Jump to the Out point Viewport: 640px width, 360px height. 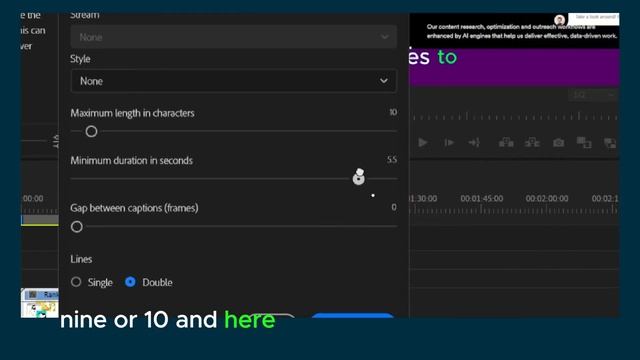point(474,142)
